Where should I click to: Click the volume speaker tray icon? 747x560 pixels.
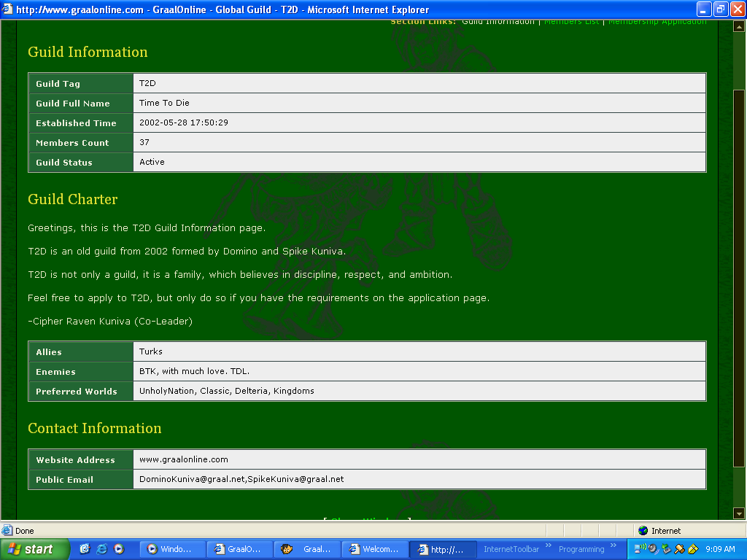pos(653,549)
